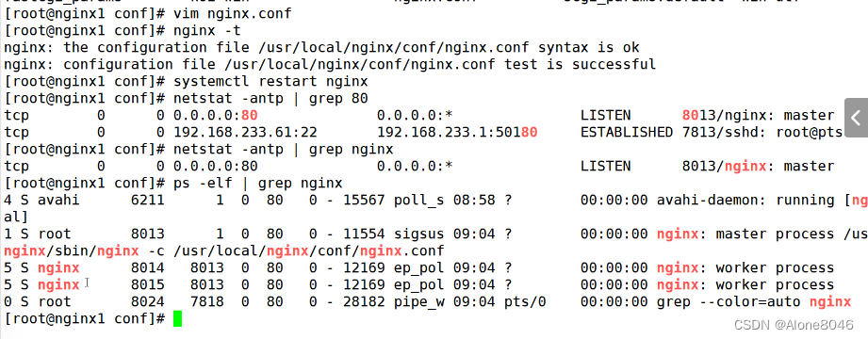Click 'test is successful' message line
868x339 pixels.
tap(329, 64)
